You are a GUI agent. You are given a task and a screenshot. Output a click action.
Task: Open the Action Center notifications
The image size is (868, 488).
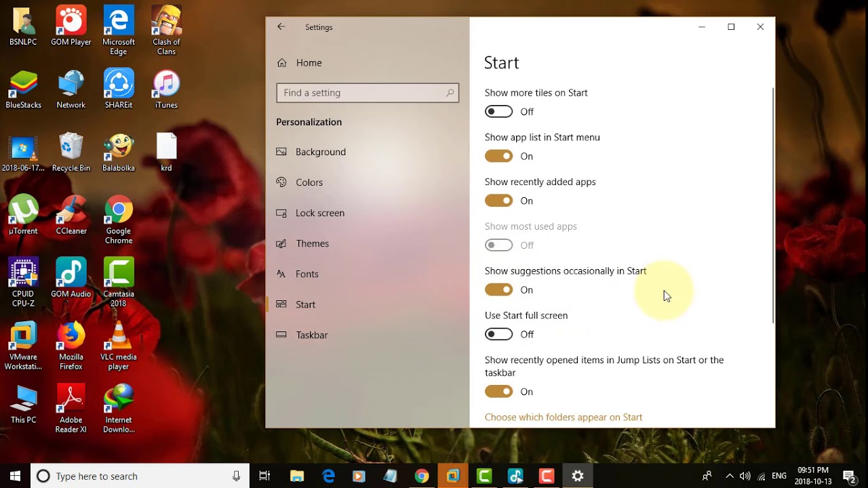coord(849,476)
